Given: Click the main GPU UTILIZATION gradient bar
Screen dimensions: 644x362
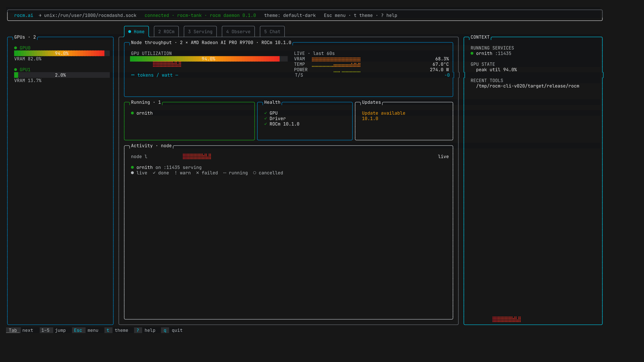Looking at the screenshot, I should tap(209, 59).
